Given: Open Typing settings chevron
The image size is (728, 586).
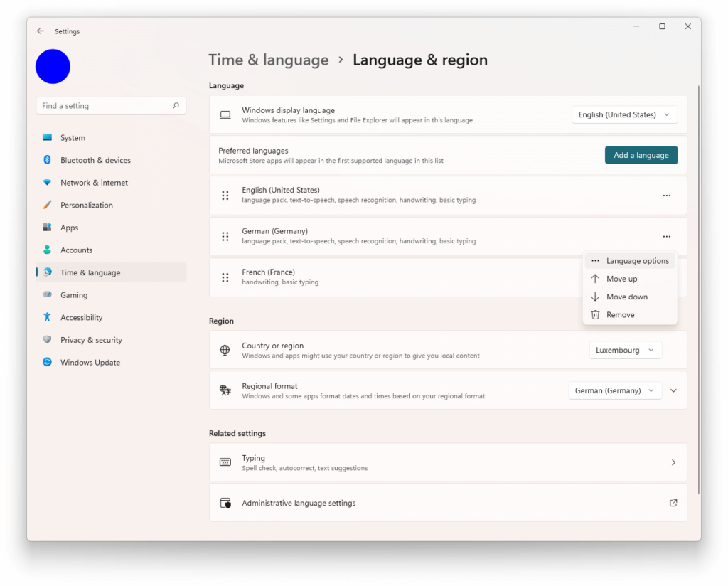Looking at the screenshot, I should click(673, 462).
